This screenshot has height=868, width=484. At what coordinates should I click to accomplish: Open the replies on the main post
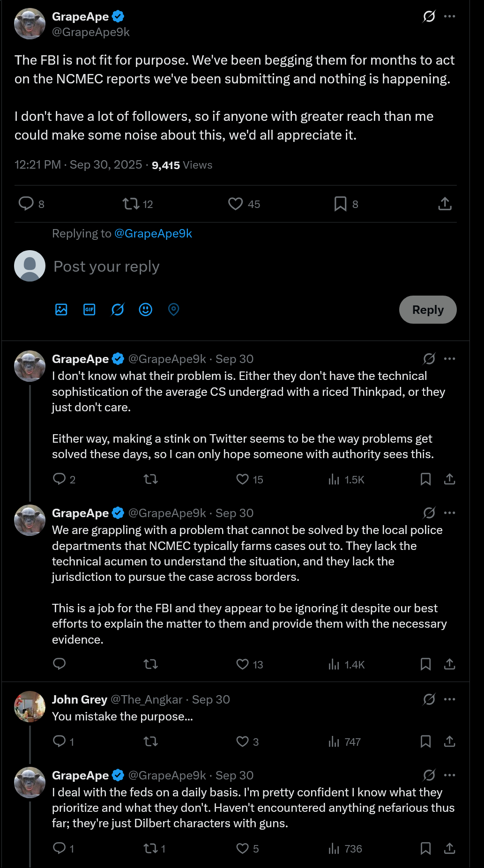pos(26,204)
